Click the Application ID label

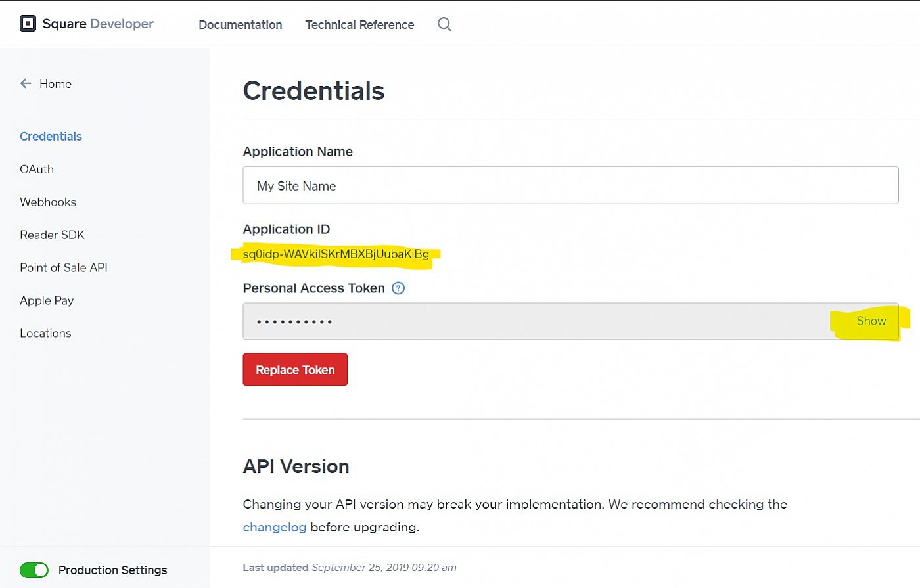(287, 229)
